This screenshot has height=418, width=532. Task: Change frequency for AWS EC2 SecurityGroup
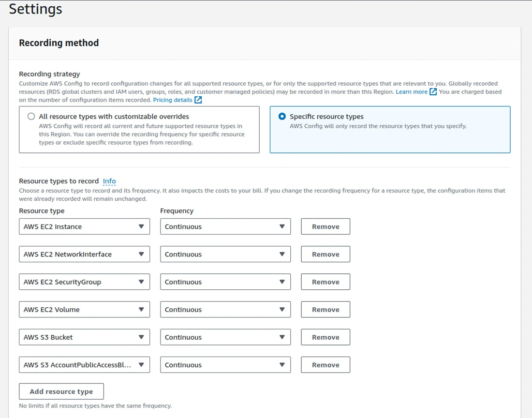225,282
